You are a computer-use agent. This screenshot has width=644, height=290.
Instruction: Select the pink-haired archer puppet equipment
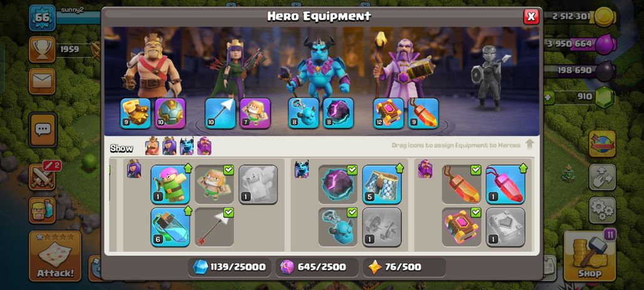click(x=170, y=184)
